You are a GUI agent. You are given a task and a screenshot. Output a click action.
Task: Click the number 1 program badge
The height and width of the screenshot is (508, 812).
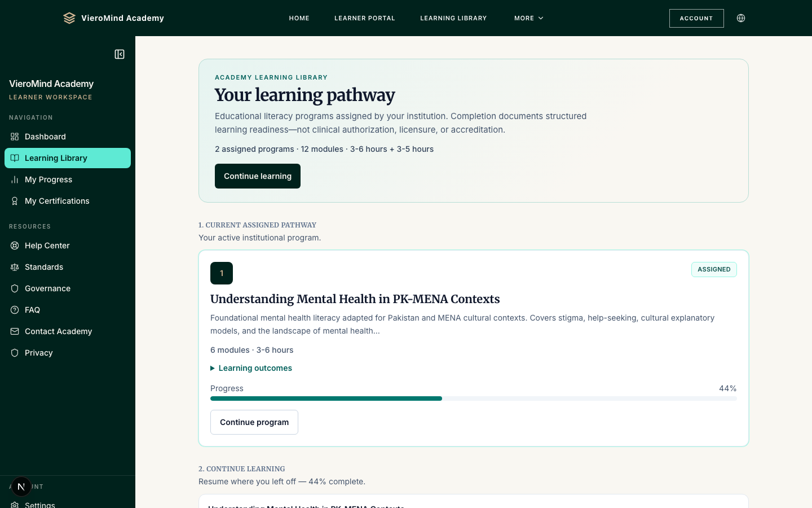point(222,273)
